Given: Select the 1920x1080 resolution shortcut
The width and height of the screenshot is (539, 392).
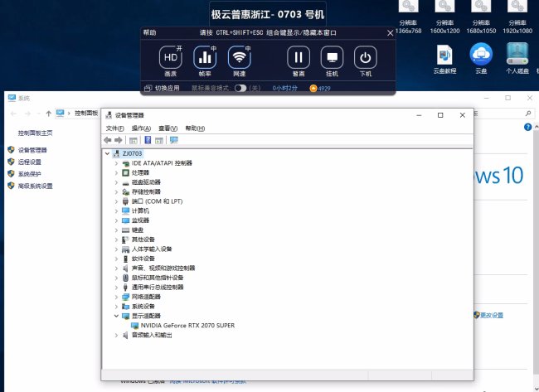Looking at the screenshot, I should click(x=517, y=17).
